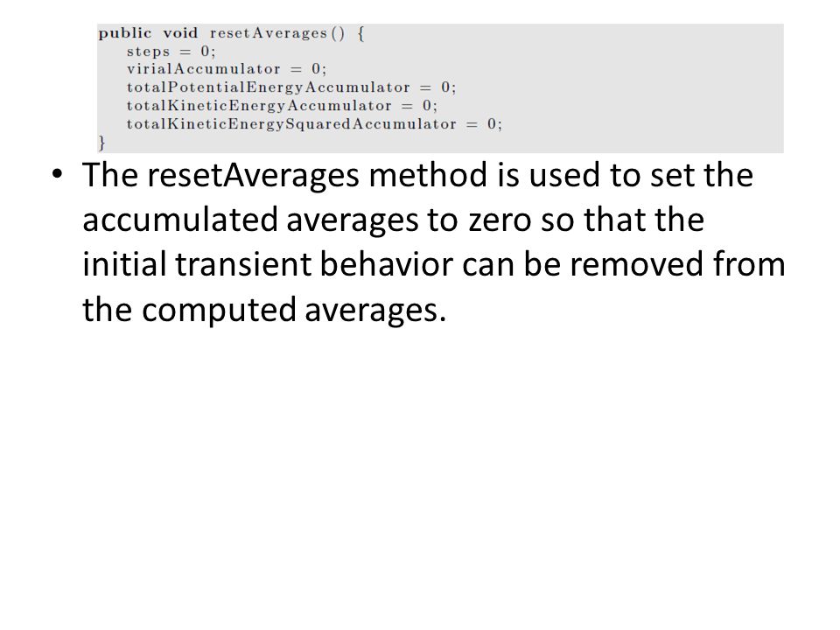Click the final word 'averages.' ending the paragraph

(x=375, y=311)
